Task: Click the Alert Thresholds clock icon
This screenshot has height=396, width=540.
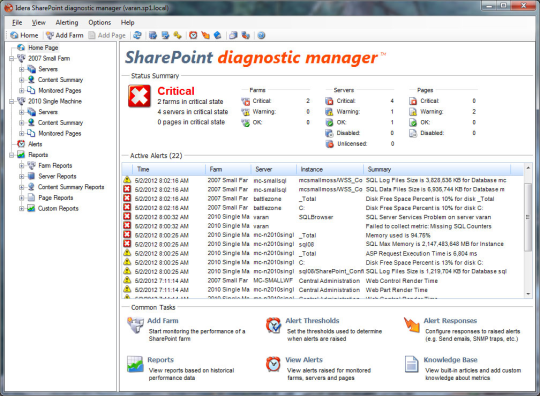Action: [273, 325]
